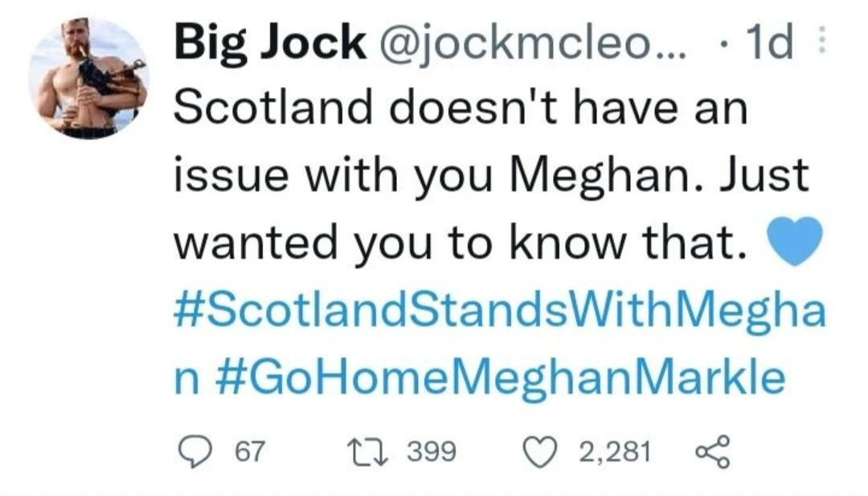Click the blue heart emoji in the tweet
The width and height of the screenshot is (868, 496).
click(796, 242)
